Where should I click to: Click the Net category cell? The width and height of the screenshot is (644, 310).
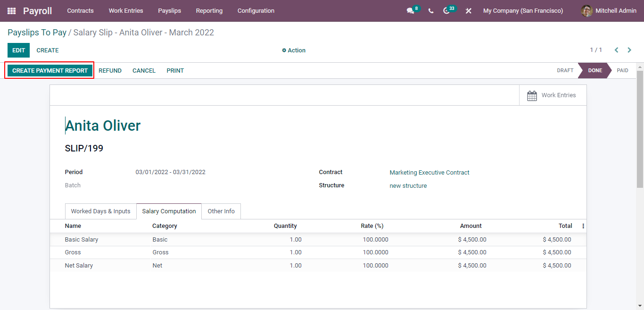[157, 266]
